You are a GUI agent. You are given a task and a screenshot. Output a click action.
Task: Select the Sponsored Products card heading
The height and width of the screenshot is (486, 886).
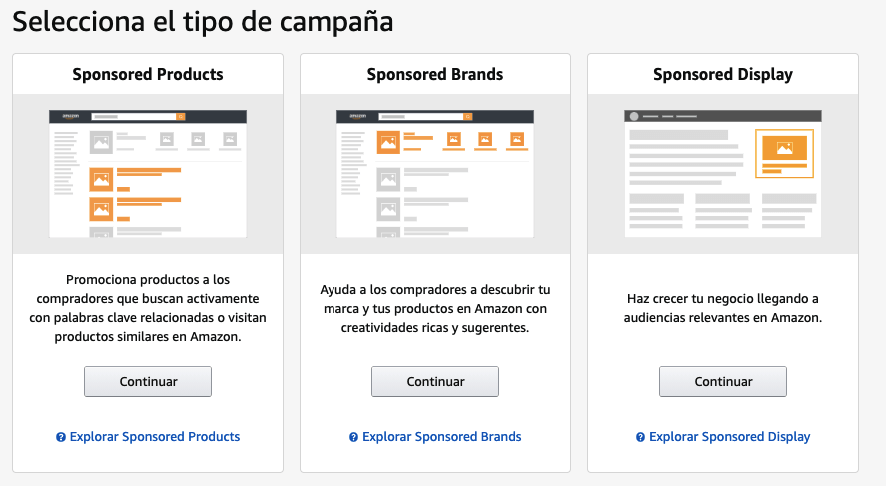point(148,74)
